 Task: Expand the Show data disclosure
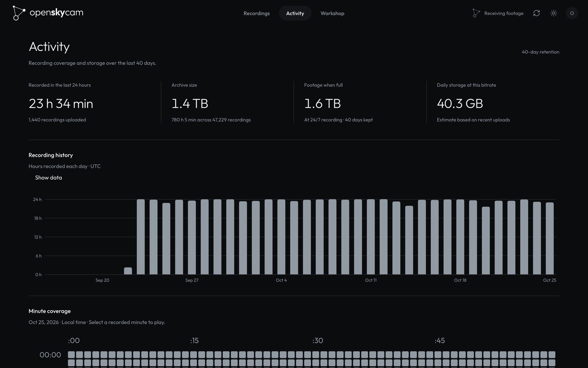pos(49,177)
